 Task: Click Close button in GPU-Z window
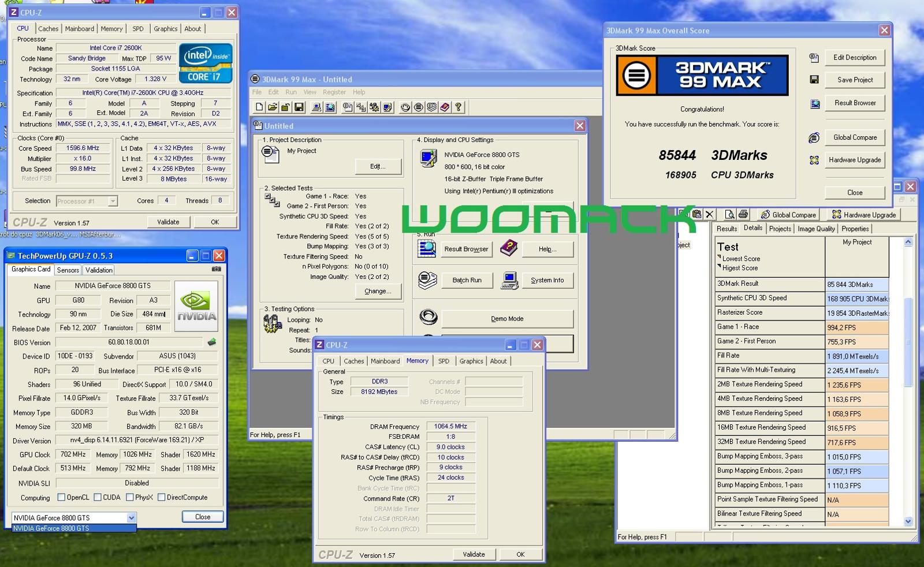(x=203, y=517)
